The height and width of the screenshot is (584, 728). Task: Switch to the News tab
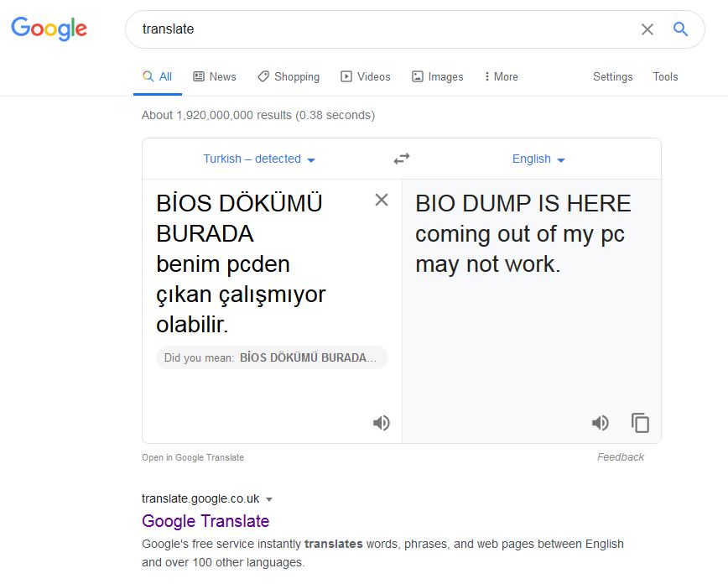point(215,76)
